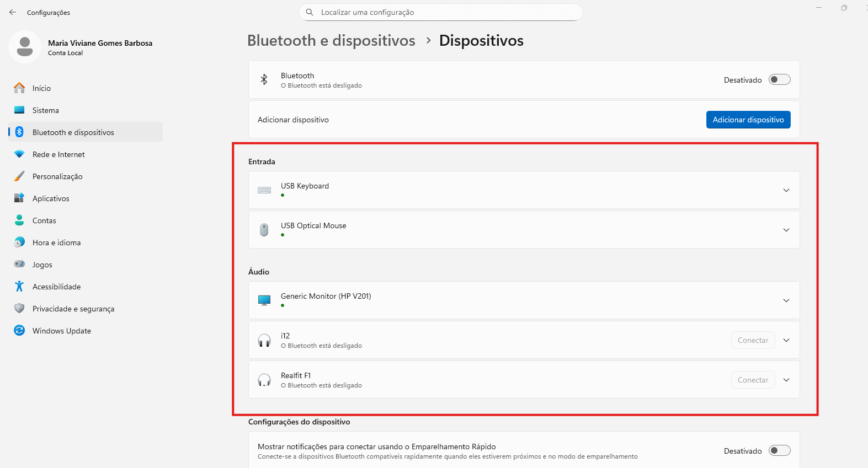The width and height of the screenshot is (868, 468).
Task: Click the Jogos controller icon
Action: 19,265
